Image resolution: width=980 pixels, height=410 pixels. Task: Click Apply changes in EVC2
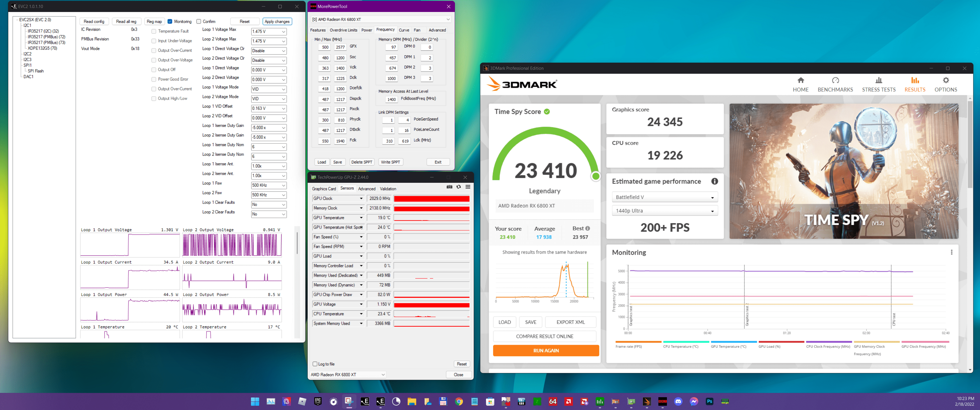[277, 22]
